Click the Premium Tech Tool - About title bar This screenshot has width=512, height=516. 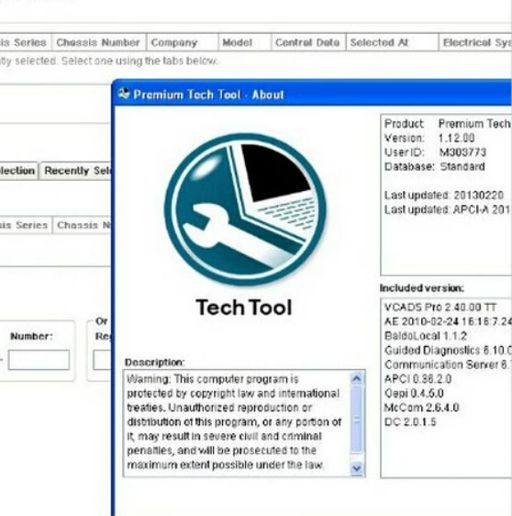[x=313, y=94]
